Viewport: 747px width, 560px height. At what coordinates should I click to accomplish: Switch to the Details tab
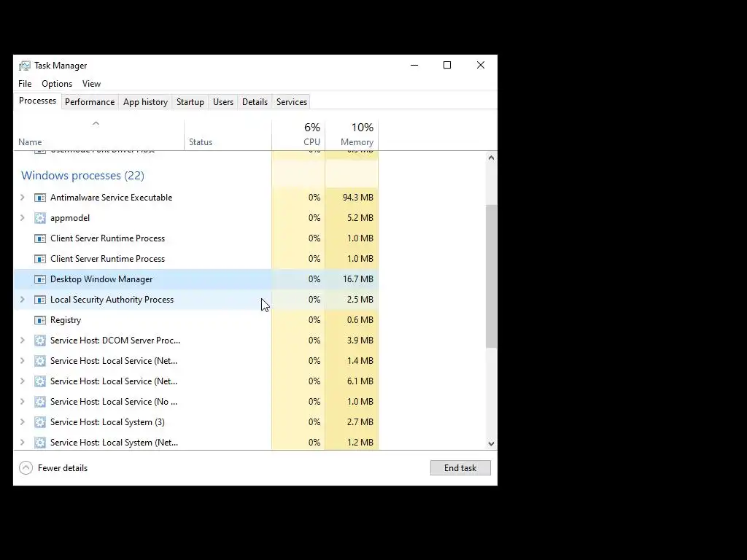tap(255, 102)
